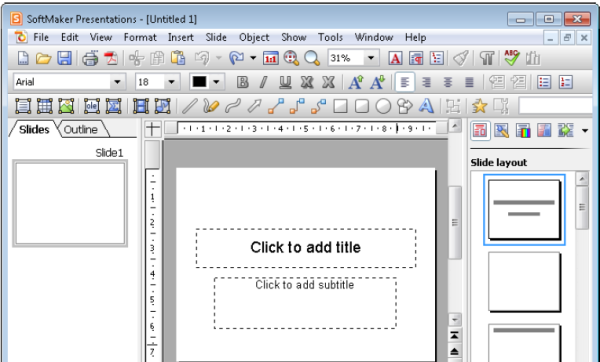Open the Arial font name dropdown
The width and height of the screenshot is (600, 362).
(117, 82)
